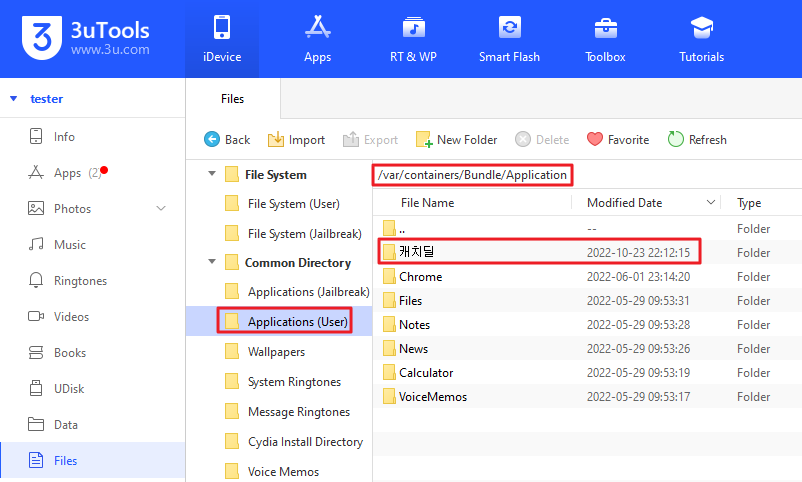
Task: Click the File System root tree item
Action: click(x=266, y=174)
